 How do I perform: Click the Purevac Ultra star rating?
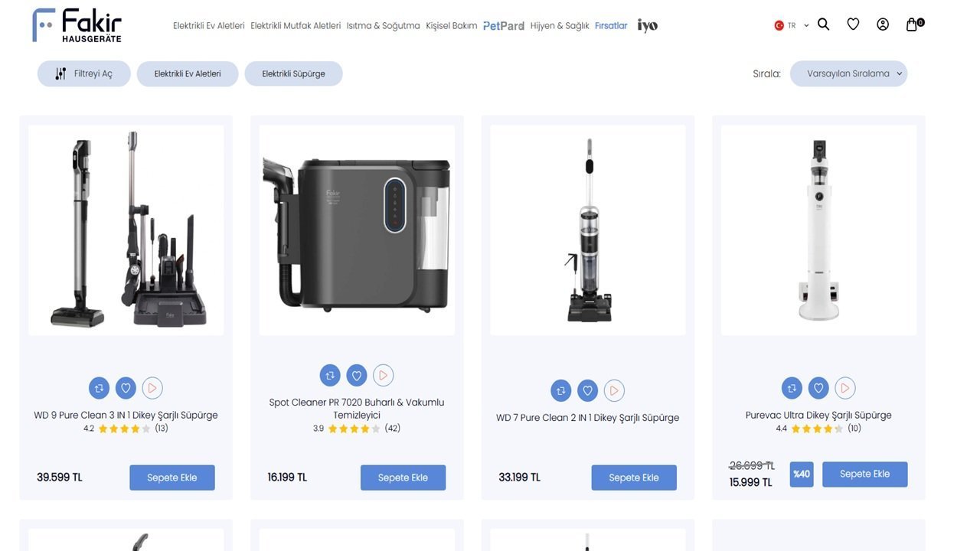click(816, 429)
